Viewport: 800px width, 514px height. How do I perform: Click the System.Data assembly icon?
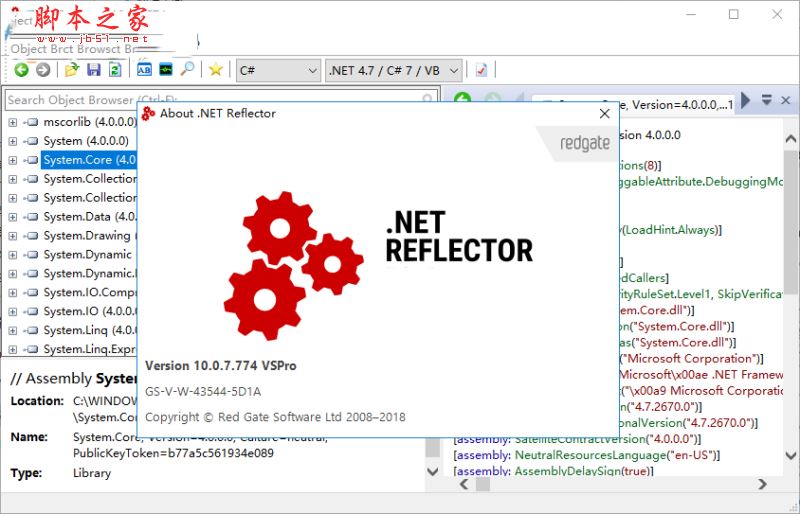pyautogui.click(x=32, y=217)
